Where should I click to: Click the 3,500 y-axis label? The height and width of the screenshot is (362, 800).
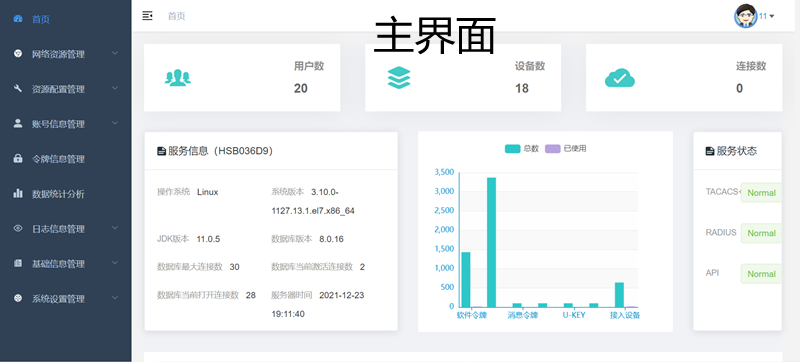tap(444, 172)
